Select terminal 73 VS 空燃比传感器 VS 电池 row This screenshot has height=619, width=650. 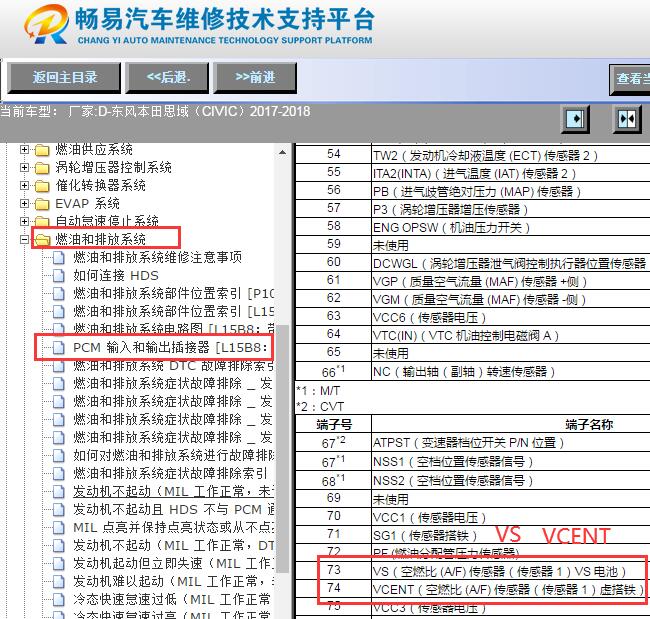[473, 571]
